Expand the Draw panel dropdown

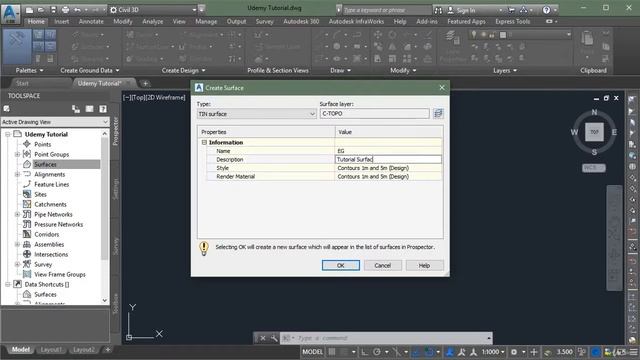[x=340, y=70]
